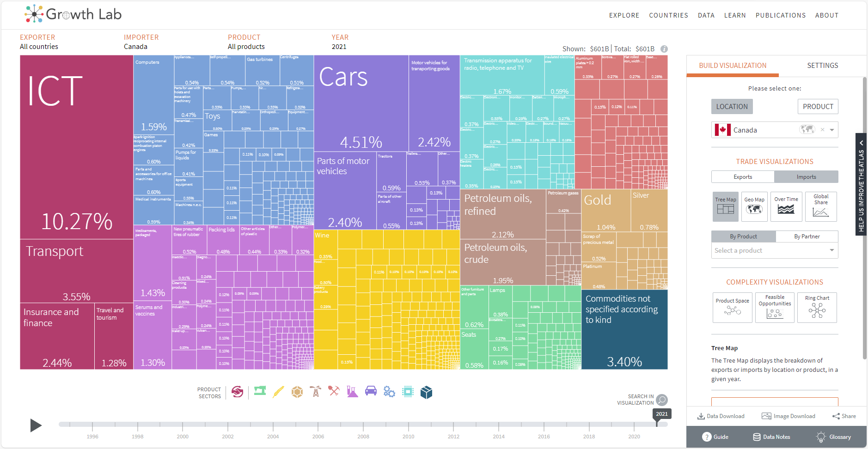Toggle the Vehicles sector car icon
The height and width of the screenshot is (449, 868).
tap(371, 392)
